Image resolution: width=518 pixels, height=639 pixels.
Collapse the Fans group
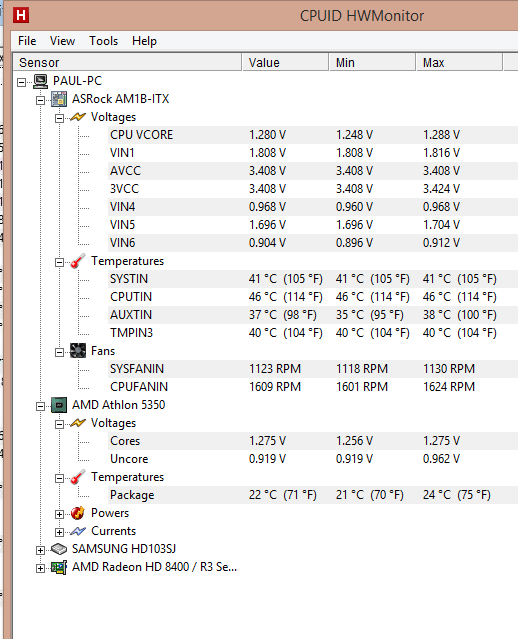pyautogui.click(x=60, y=352)
